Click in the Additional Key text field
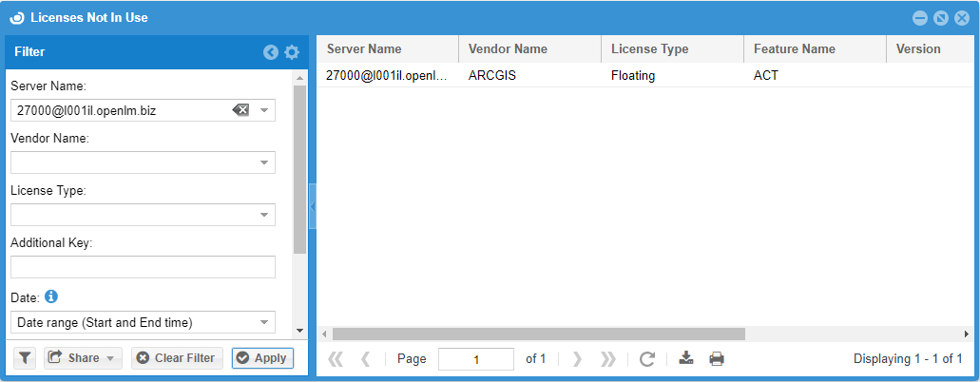This screenshot has width=980, height=382. pos(143,267)
